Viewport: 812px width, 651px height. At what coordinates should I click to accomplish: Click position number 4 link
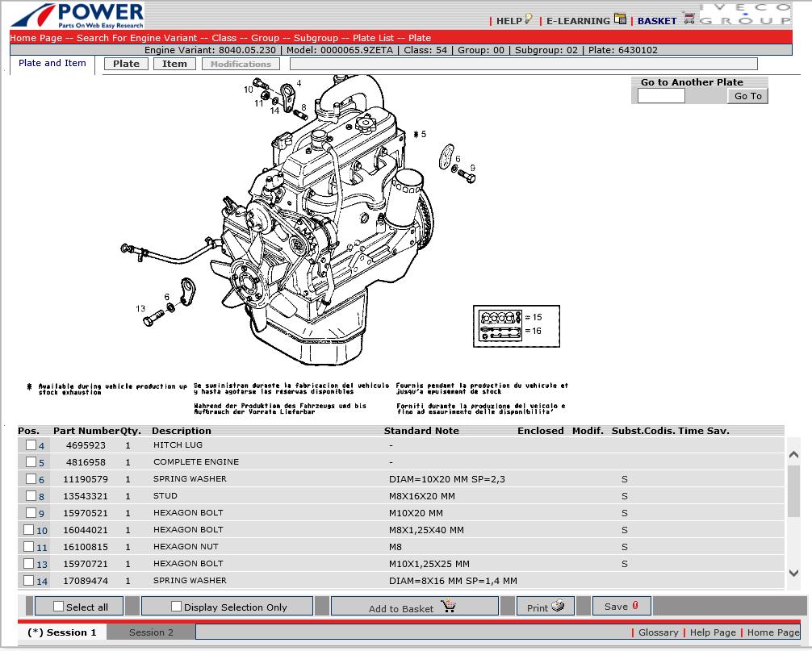[x=41, y=446]
